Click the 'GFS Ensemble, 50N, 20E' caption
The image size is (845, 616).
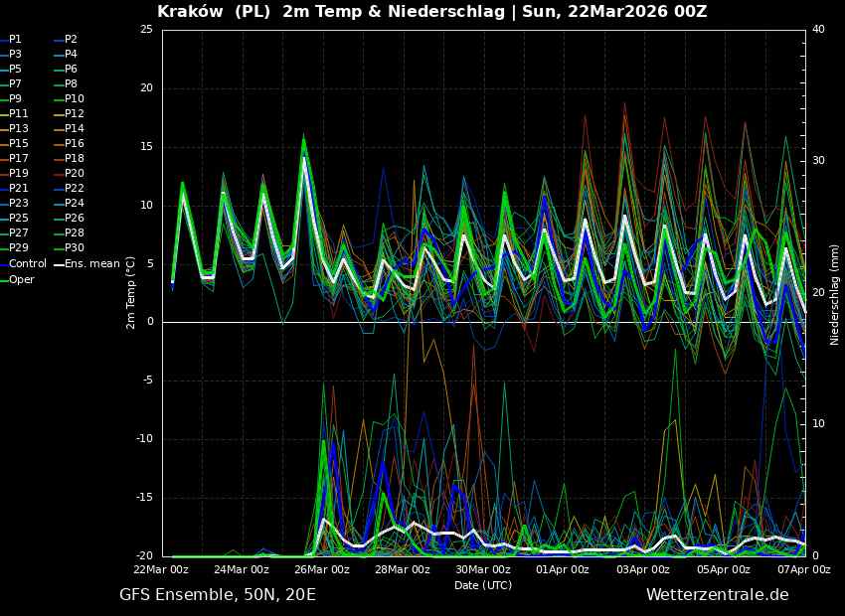(x=218, y=595)
